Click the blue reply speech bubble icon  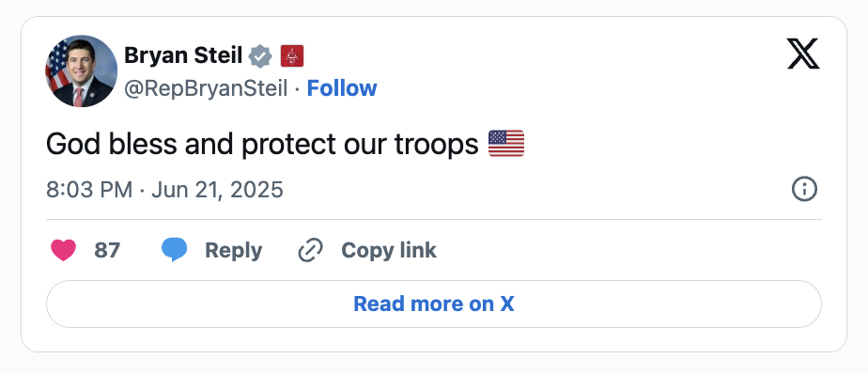coord(175,250)
